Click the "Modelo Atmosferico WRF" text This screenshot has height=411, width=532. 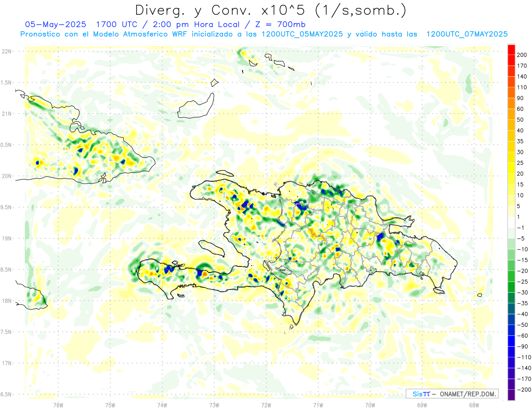click(136, 34)
